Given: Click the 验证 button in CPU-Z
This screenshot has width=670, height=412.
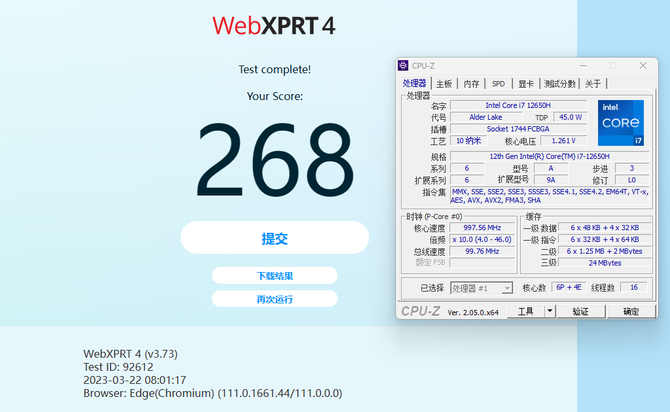Looking at the screenshot, I should [581, 312].
